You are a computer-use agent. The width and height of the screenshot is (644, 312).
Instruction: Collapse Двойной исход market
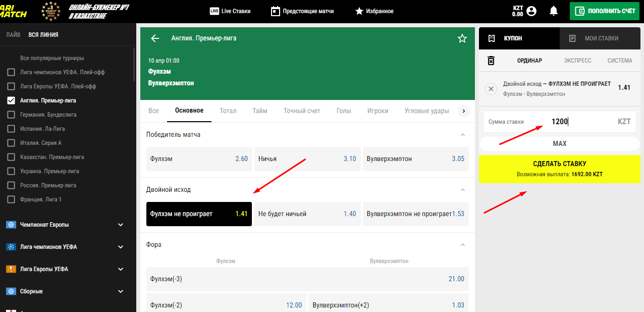pyautogui.click(x=463, y=190)
